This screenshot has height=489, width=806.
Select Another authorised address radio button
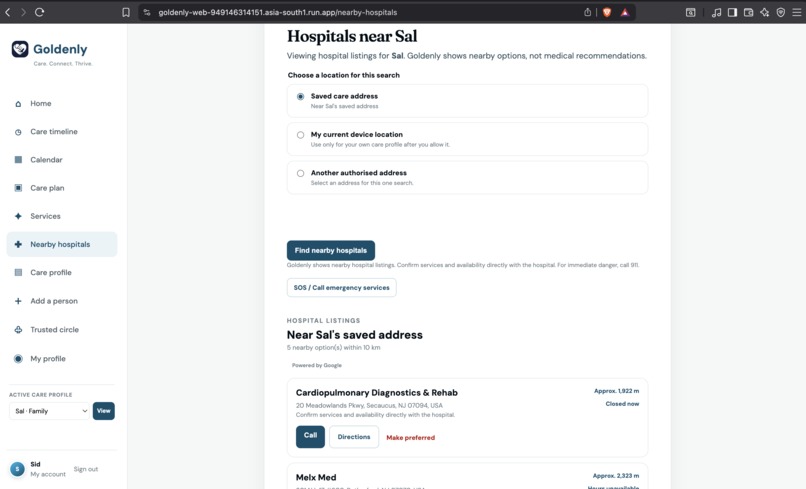[x=300, y=173]
